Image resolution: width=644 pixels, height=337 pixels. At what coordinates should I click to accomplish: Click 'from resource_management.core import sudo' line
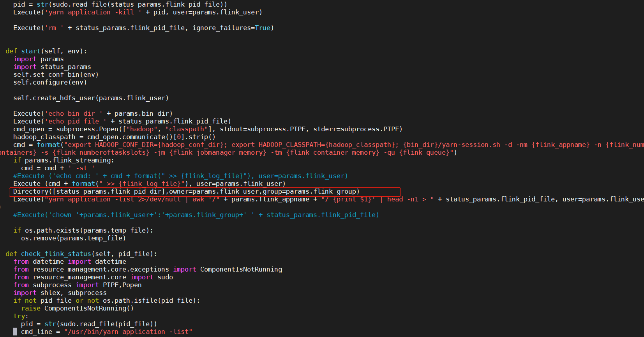[93, 277]
